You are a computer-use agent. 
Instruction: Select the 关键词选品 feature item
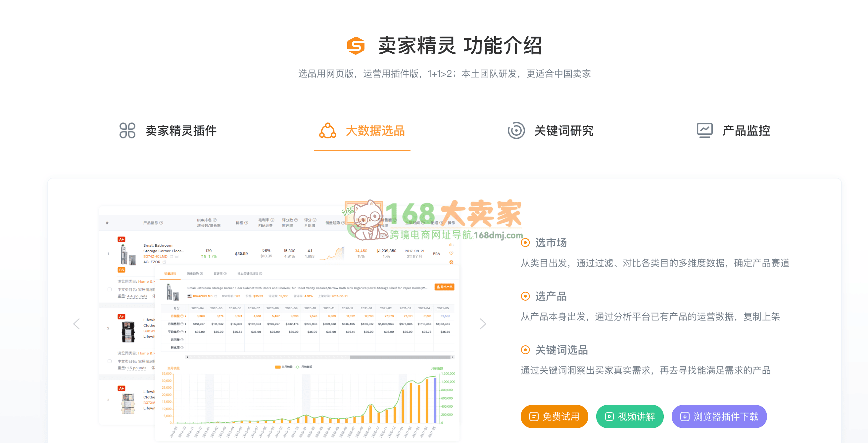tap(554, 350)
